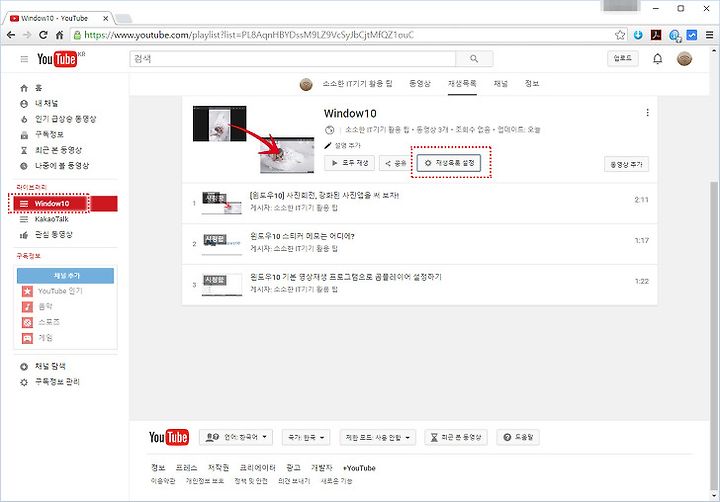Click the footer 도움말 help button
The image size is (720, 502).
pyautogui.click(x=518, y=437)
